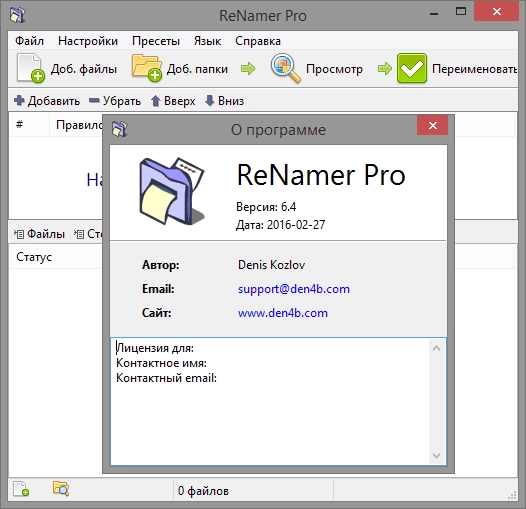This screenshot has height=509, width=526.
Task: Close the О программе dialog
Action: (x=433, y=125)
